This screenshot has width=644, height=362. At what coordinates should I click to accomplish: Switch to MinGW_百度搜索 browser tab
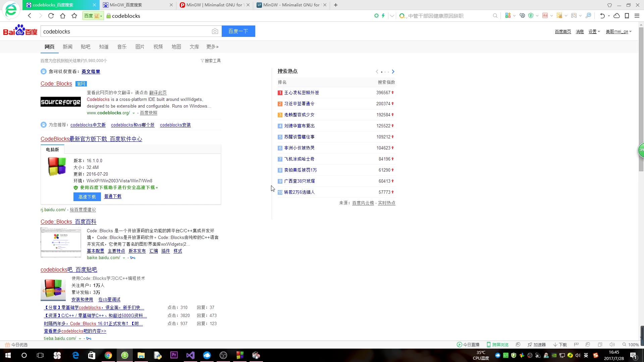click(126, 5)
